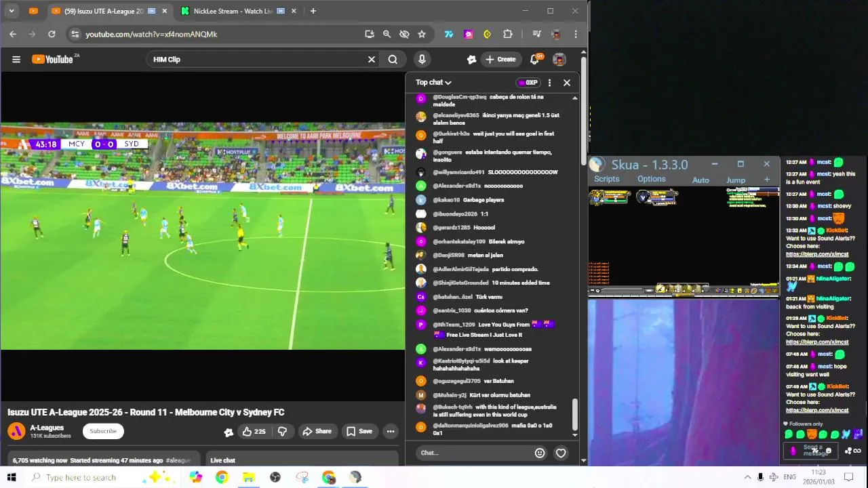Open the OBS Studio taskbar icon

coord(275,477)
